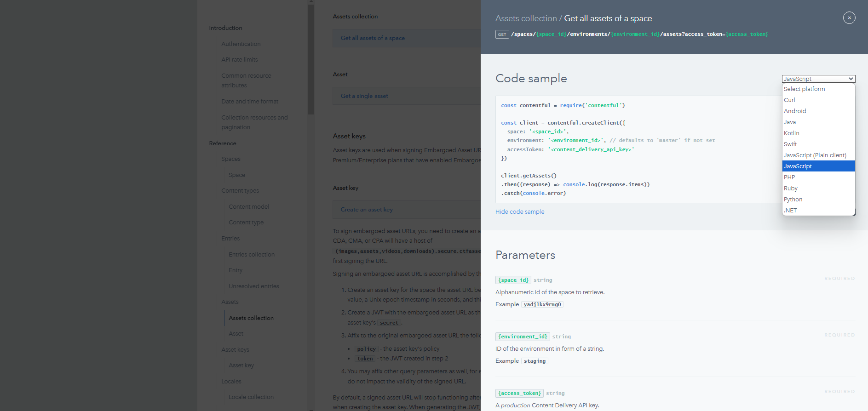This screenshot has width=868, height=411.
Task: Choose Curl from platform list
Action: click(x=818, y=100)
